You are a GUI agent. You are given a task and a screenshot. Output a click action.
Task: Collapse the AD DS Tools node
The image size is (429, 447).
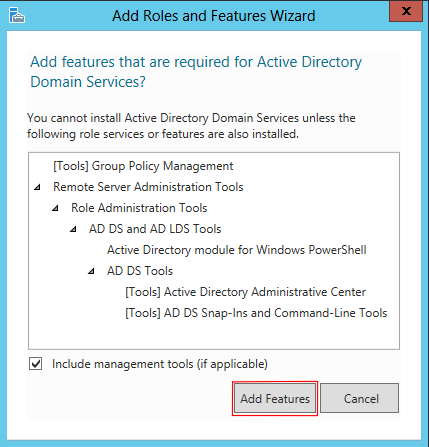click(91, 271)
